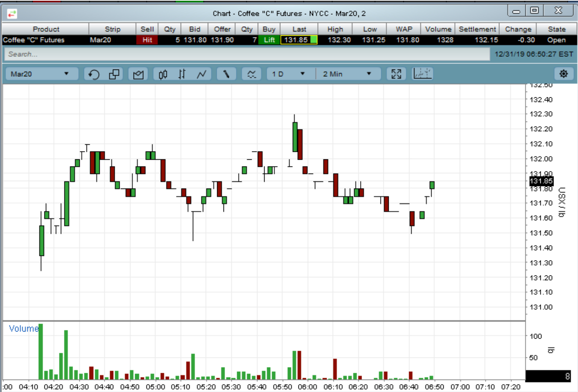The height and width of the screenshot is (392, 578).
Task: Maximize the chart window
Action: pos(534,11)
